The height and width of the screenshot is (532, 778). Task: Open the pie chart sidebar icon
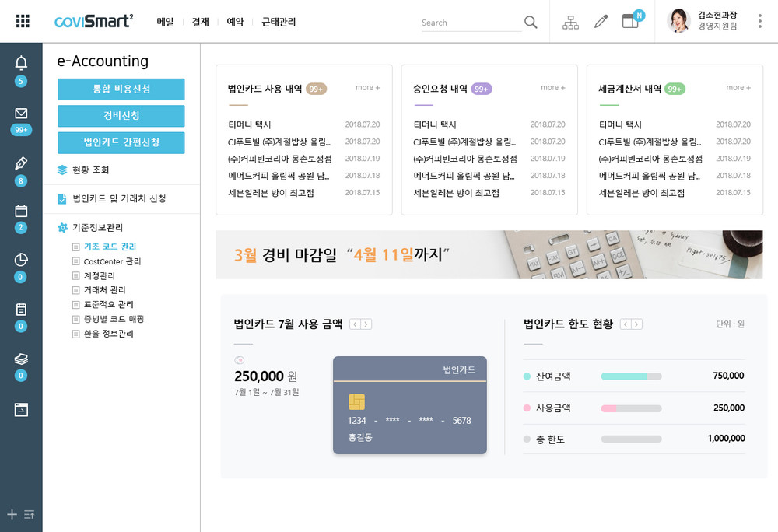tap(21, 260)
